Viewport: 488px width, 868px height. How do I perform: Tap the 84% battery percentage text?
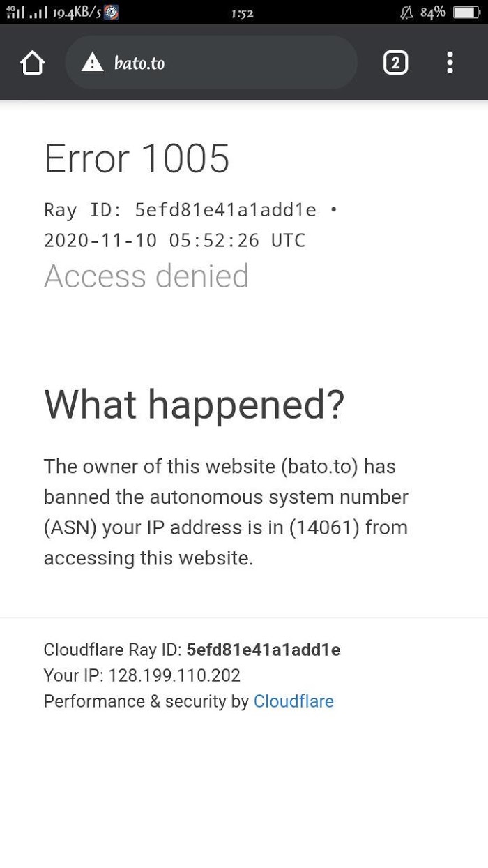click(x=433, y=12)
